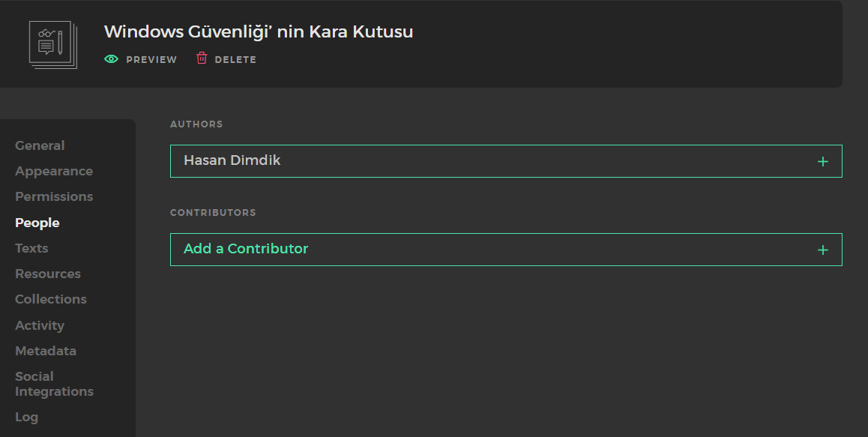This screenshot has height=437, width=868.
Task: Go to the Appearance section
Action: pyautogui.click(x=54, y=171)
